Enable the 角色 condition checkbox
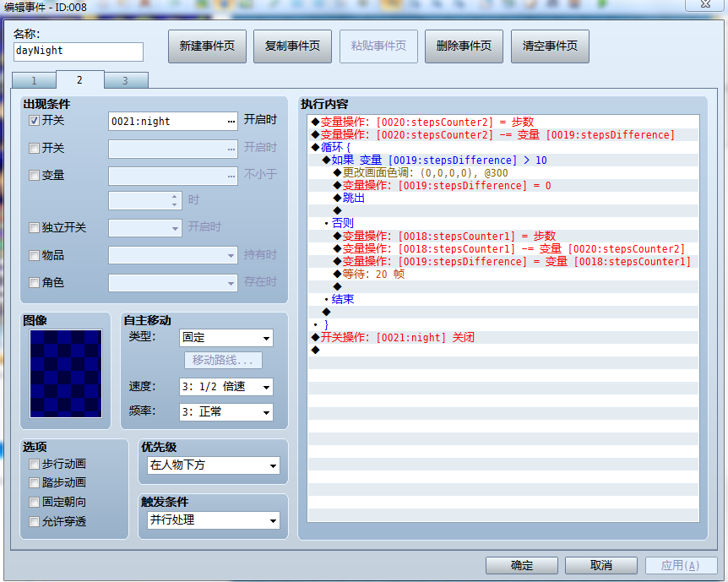This screenshot has width=728, height=582. 34,282
